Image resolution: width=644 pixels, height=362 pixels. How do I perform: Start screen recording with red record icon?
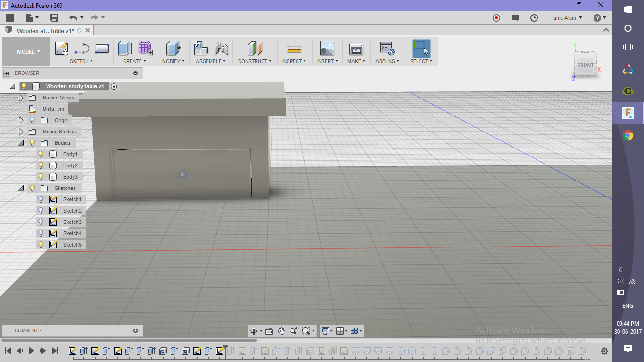[x=496, y=18]
